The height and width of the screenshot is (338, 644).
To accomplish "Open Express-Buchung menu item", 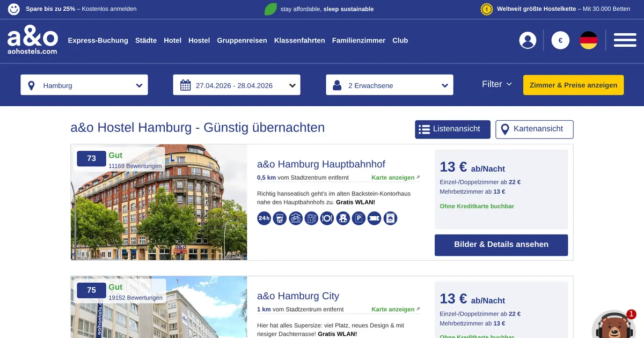I will coord(98,40).
